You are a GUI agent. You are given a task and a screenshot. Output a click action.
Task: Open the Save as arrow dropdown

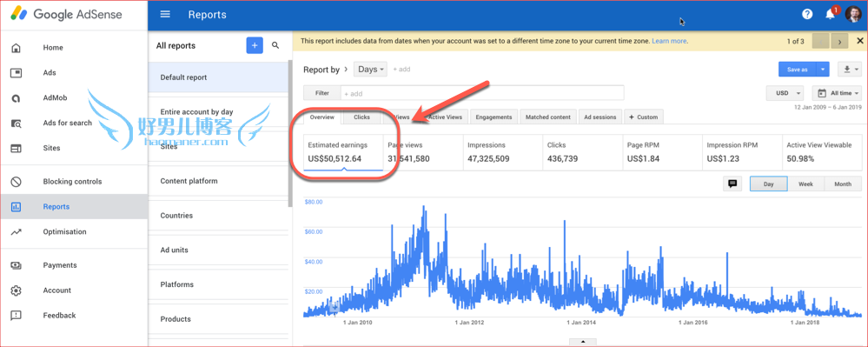(x=823, y=70)
